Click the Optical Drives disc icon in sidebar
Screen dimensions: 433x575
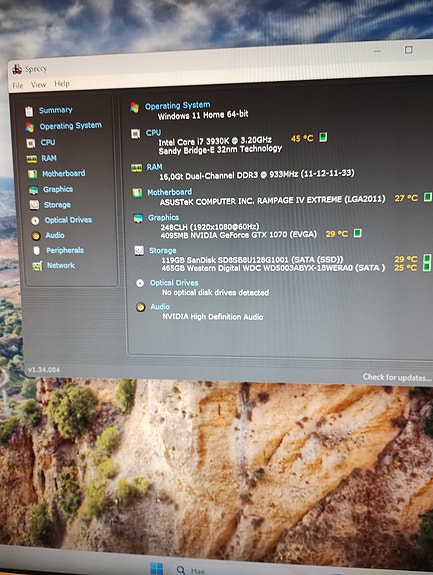click(x=35, y=221)
